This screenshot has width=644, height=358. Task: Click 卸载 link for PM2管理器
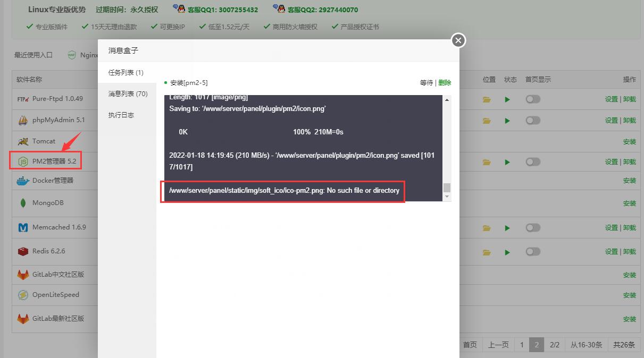coord(630,162)
